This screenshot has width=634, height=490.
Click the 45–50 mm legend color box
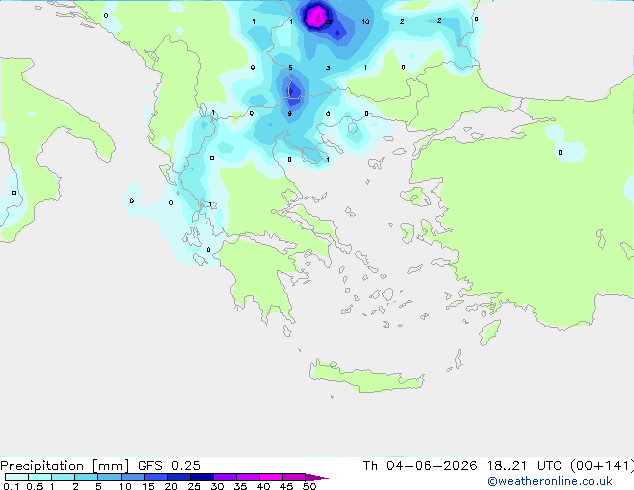pyautogui.click(x=294, y=477)
